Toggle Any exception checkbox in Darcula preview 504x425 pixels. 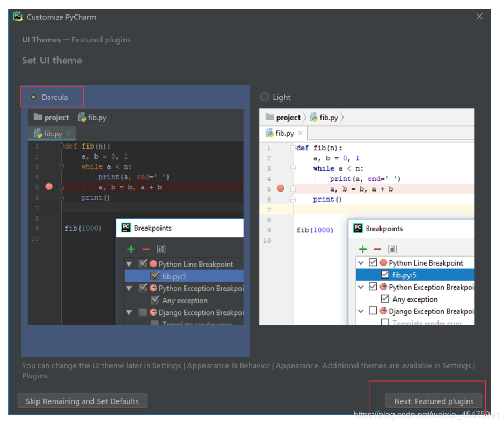[155, 300]
